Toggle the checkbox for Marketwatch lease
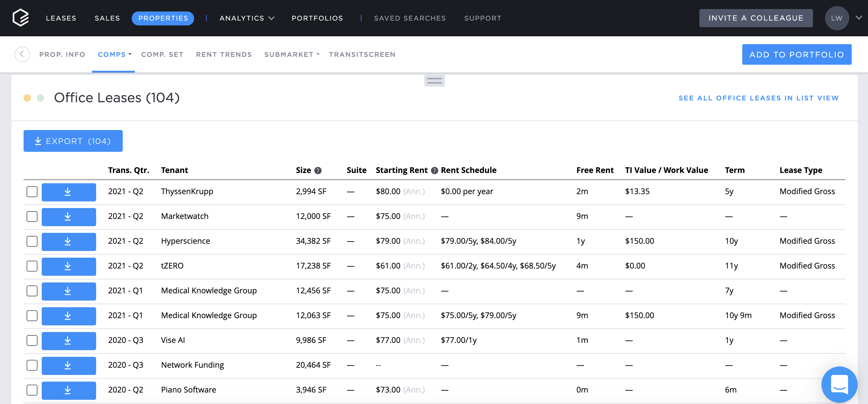This screenshot has width=868, height=404. [31, 216]
